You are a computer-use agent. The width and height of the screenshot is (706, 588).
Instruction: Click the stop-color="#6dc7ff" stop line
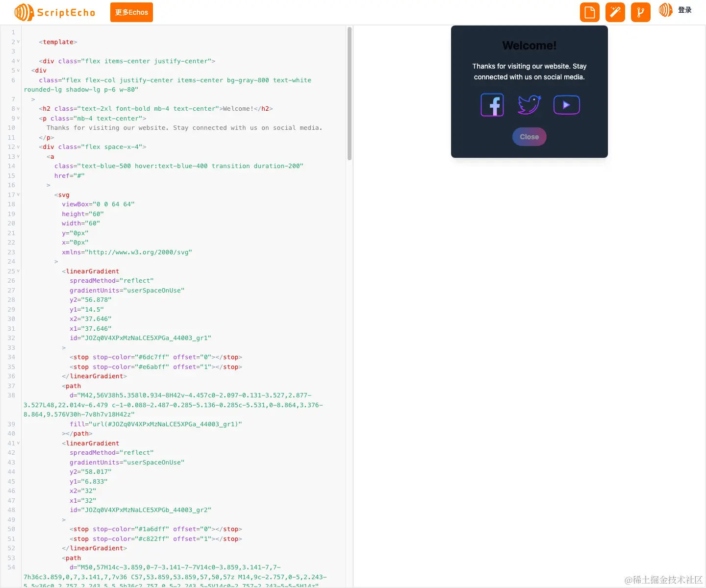click(156, 357)
